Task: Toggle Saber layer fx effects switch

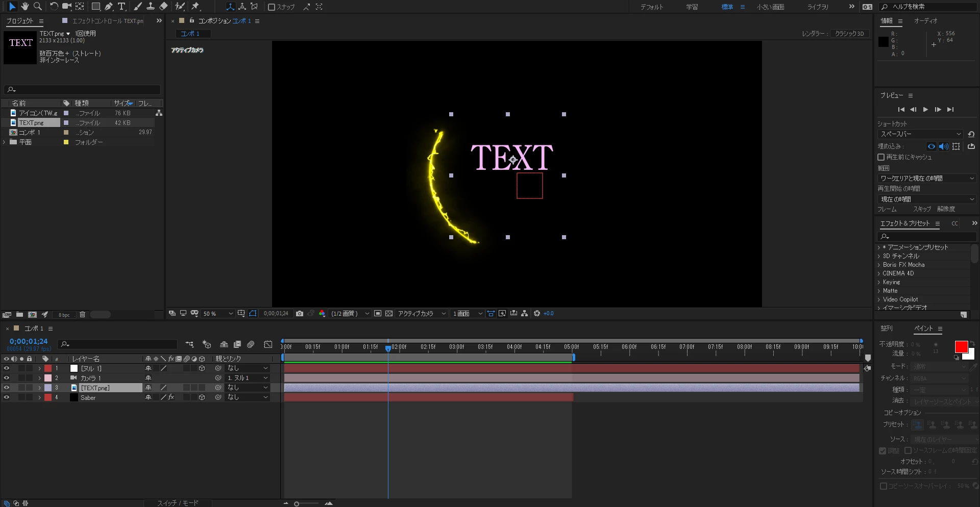Action: (x=171, y=397)
